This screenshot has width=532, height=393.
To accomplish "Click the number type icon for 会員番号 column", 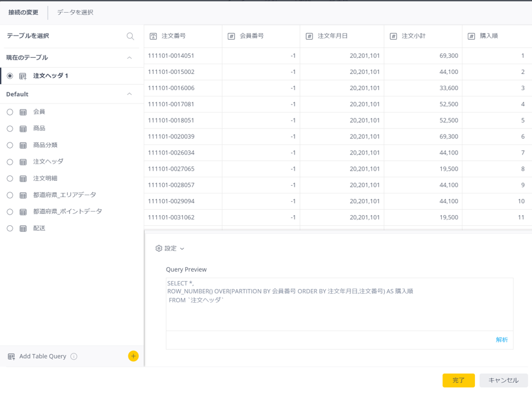I will coord(231,37).
